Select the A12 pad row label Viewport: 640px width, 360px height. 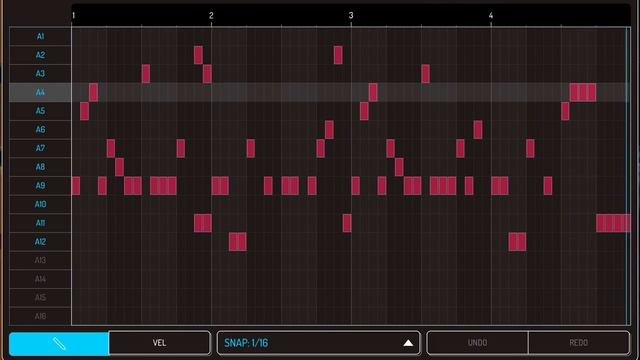point(40,242)
